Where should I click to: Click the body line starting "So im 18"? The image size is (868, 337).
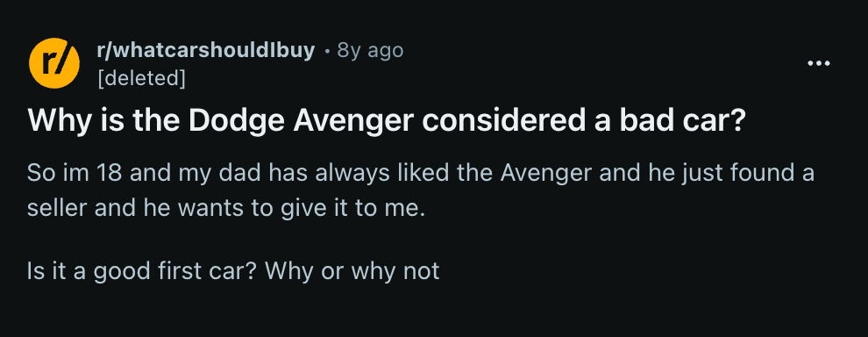(421, 174)
